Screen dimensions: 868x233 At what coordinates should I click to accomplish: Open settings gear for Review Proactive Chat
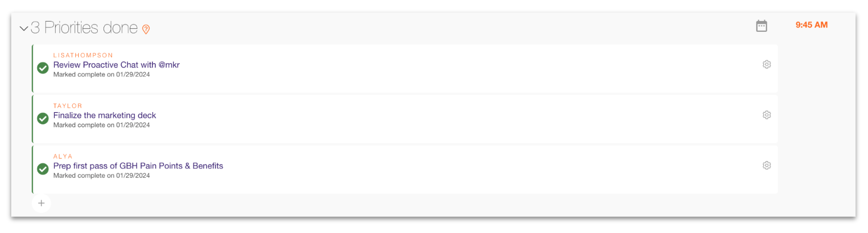767,65
